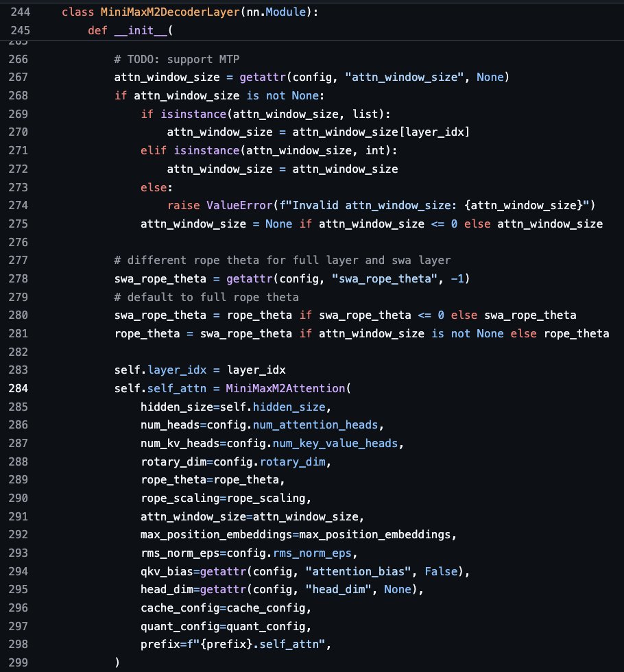Viewport: 624px width, 672px height.
Task: Click line number 270
Action: click(x=18, y=132)
